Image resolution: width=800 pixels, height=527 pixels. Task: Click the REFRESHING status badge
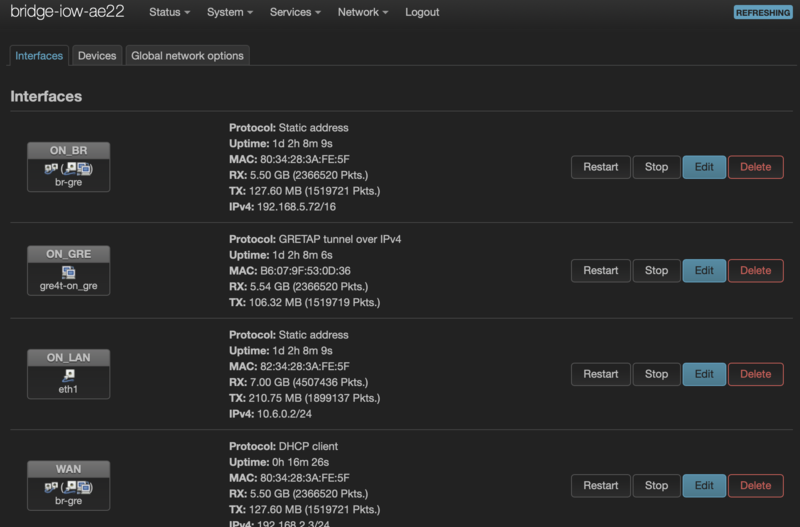[x=763, y=13]
